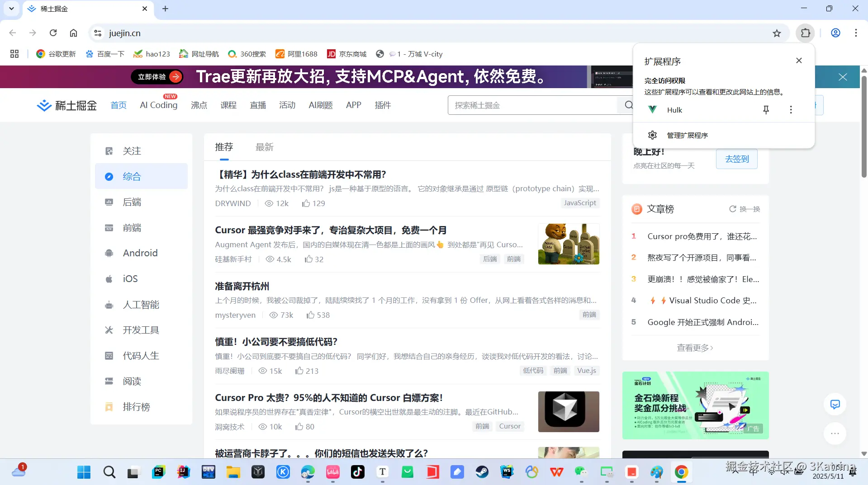
Task: Open the apps grid in bookmarks bar
Action: point(14,54)
